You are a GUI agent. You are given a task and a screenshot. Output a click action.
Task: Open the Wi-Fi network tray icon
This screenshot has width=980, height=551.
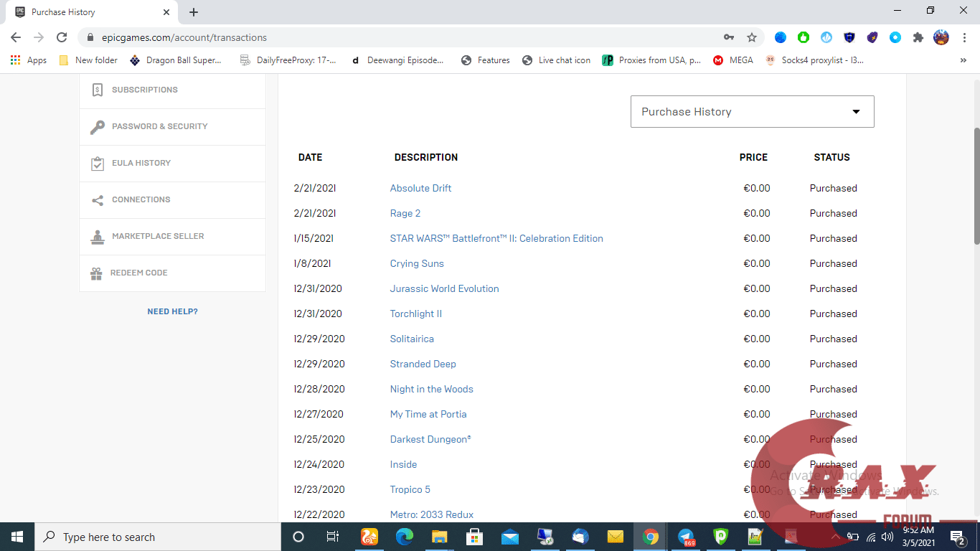coord(871,537)
